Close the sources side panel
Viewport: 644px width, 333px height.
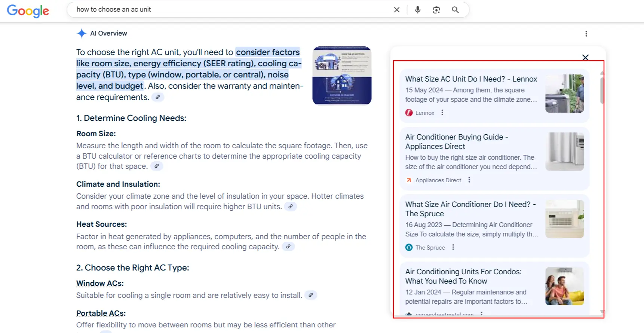tap(585, 57)
